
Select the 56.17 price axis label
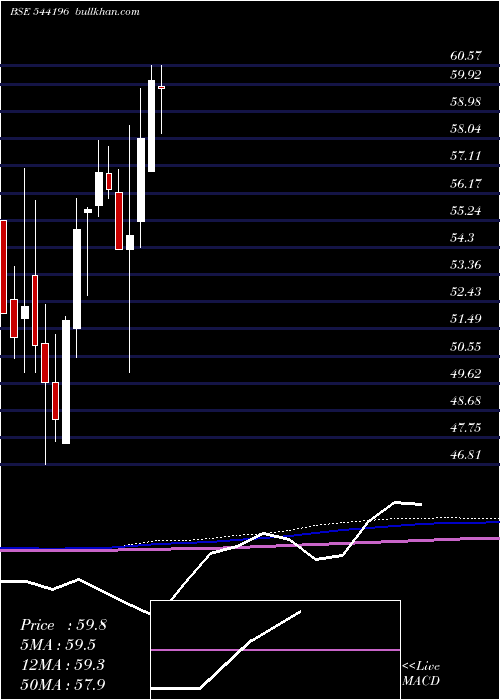pyautogui.click(x=466, y=183)
